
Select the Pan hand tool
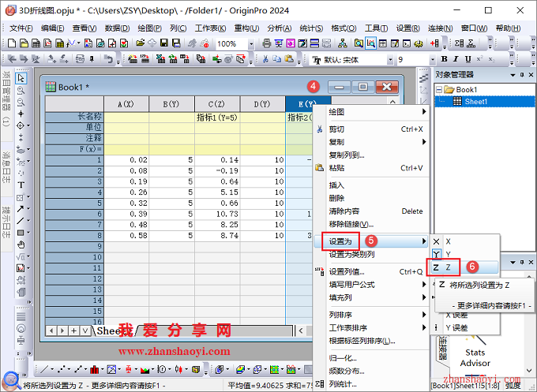coord(21,245)
